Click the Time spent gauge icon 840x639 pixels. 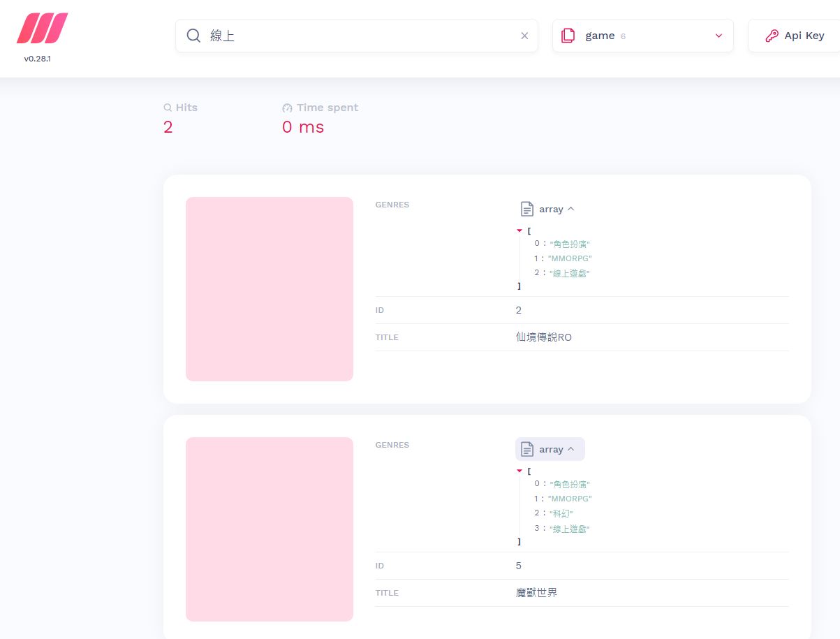click(287, 108)
